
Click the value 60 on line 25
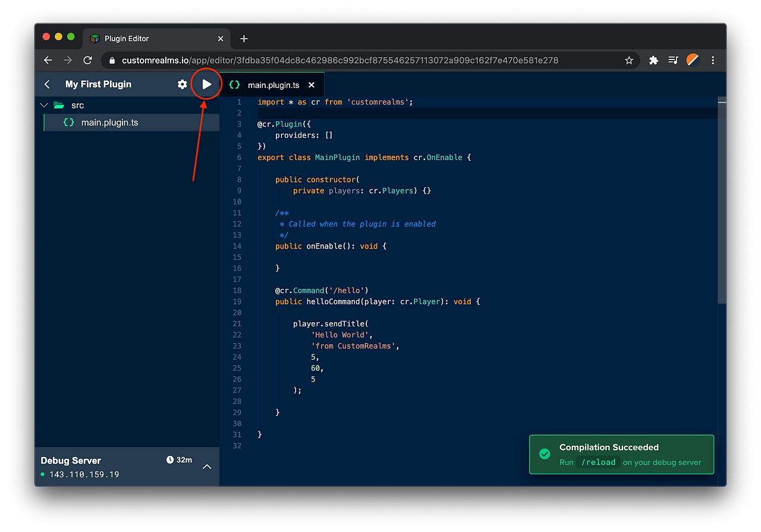315,368
